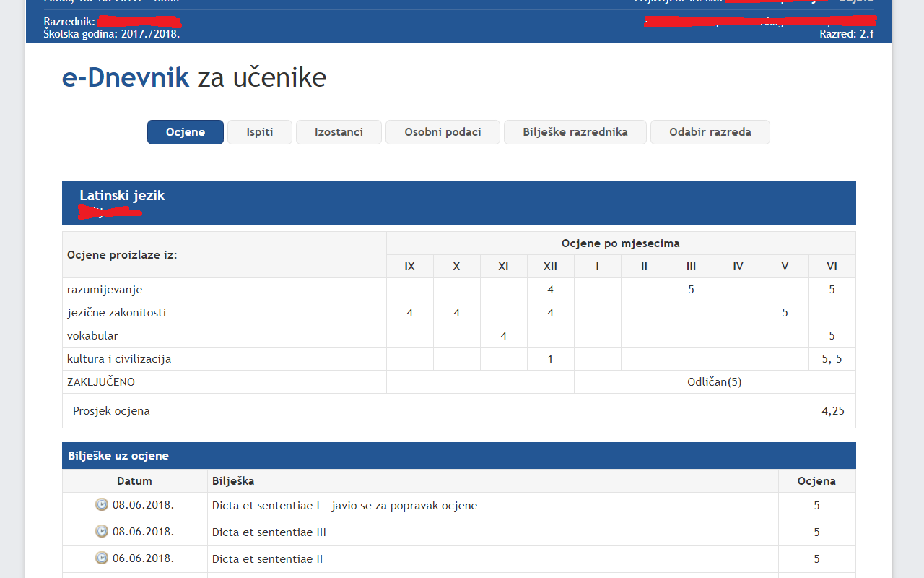Screen dimensions: 924x578
Task: Open note 'Dicta et sententiae II'
Action: (x=266, y=558)
